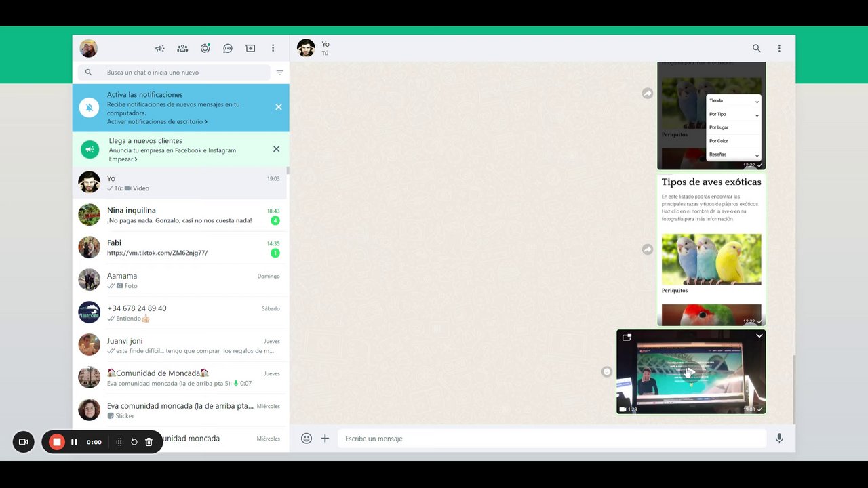Open the 'Nina inquilina' chat
The width and height of the screenshot is (868, 488).
(x=180, y=216)
